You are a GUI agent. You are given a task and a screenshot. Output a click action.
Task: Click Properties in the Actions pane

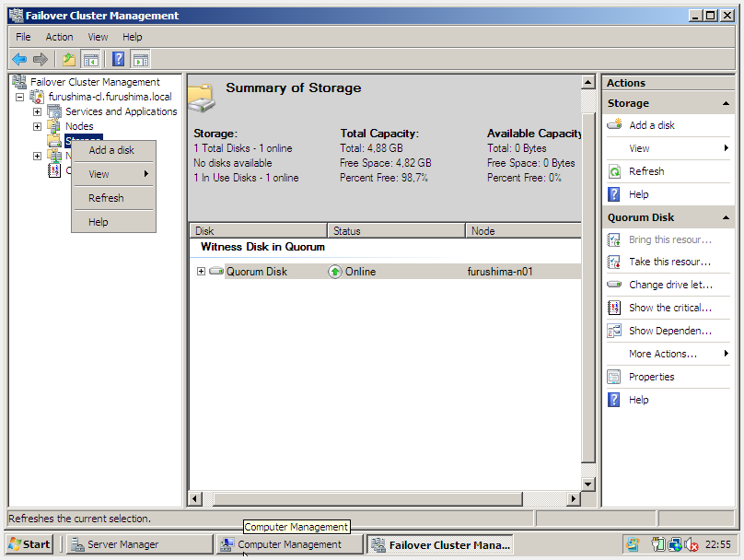click(652, 377)
